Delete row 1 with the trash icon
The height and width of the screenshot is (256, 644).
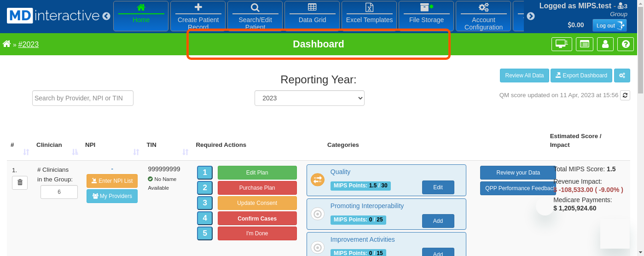(20, 183)
